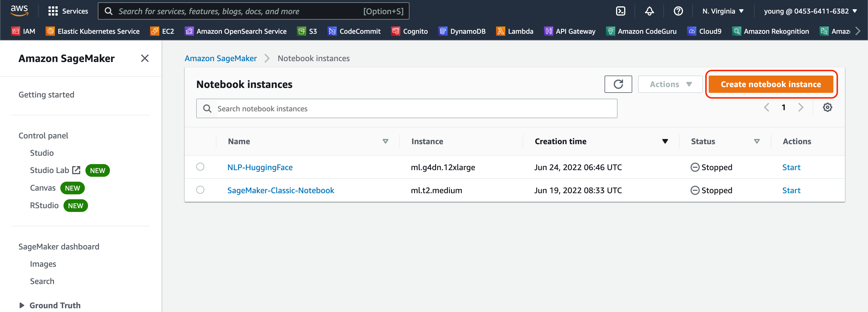Image resolution: width=868 pixels, height=312 pixels.
Task: Follow the Amazon SageMaker breadcrumb link
Action: point(220,58)
